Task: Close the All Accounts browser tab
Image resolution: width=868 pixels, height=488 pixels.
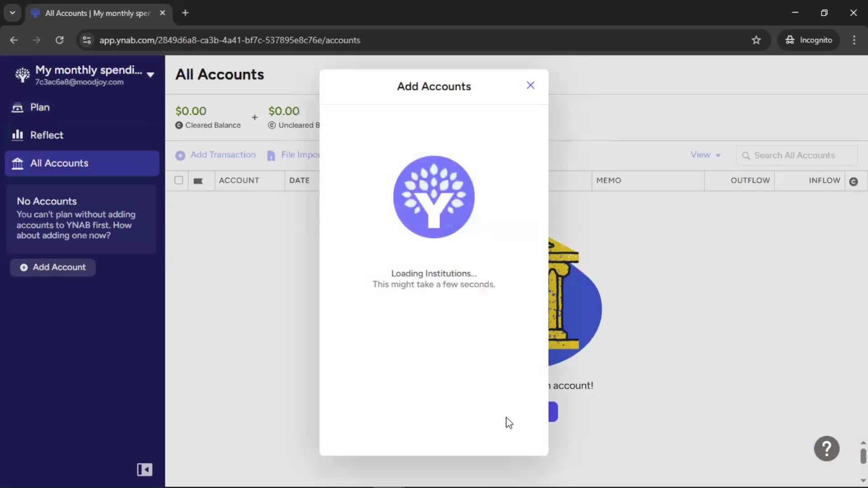Action: pyautogui.click(x=162, y=13)
